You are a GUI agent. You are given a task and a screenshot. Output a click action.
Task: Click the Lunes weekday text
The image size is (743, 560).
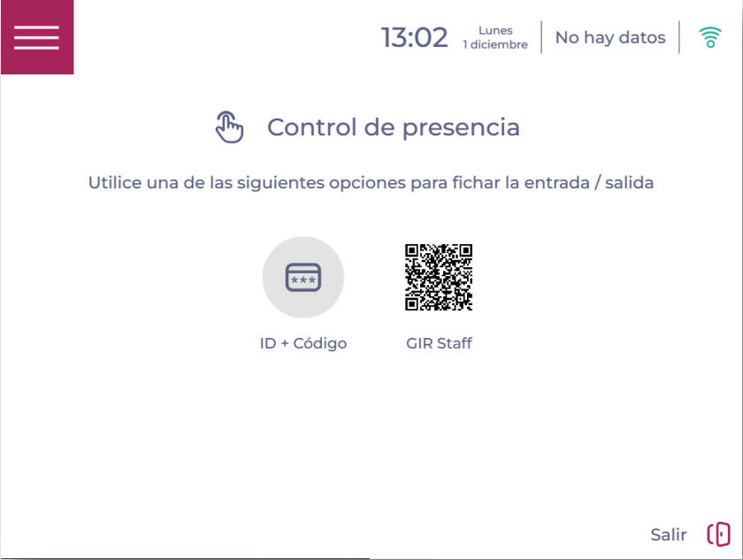point(495,30)
